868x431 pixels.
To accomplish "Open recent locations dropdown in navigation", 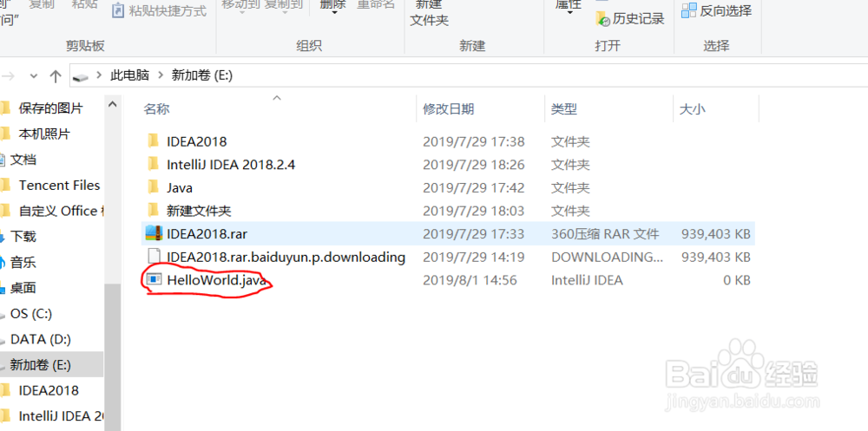I will point(34,75).
